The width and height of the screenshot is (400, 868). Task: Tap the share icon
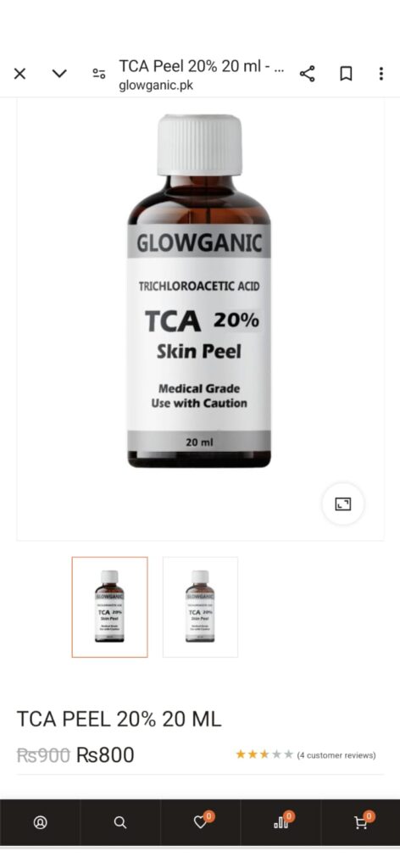pos(307,74)
